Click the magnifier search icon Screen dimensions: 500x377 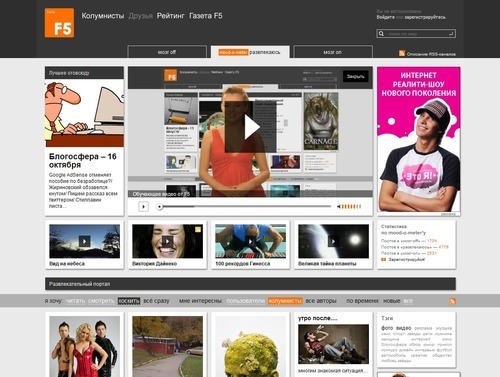[x=381, y=34]
